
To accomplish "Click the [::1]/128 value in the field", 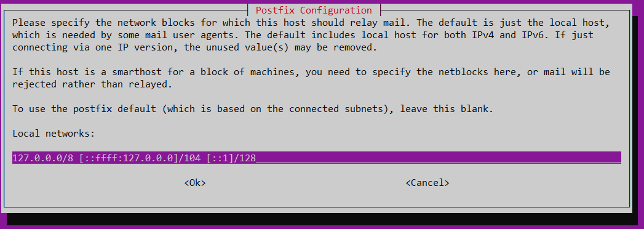I will (231, 158).
